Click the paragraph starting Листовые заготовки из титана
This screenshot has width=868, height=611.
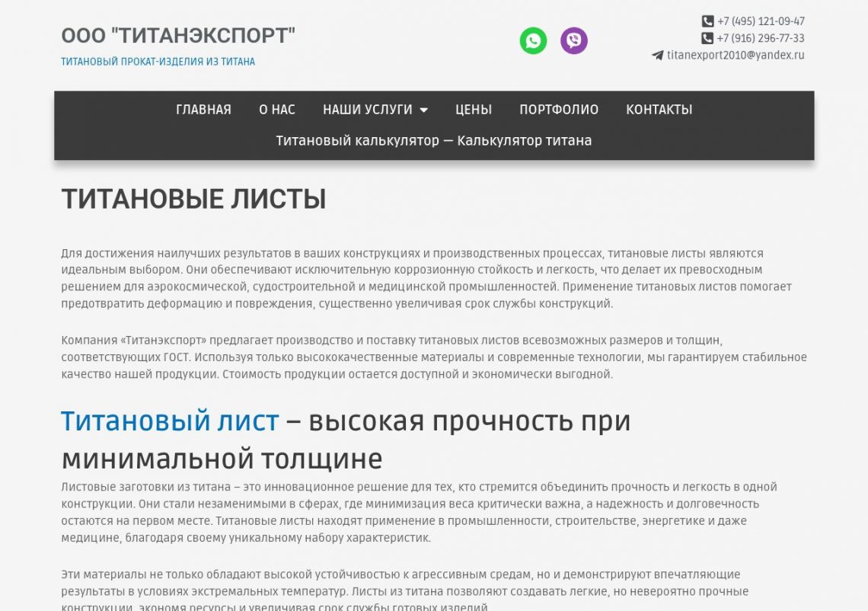coord(419,513)
